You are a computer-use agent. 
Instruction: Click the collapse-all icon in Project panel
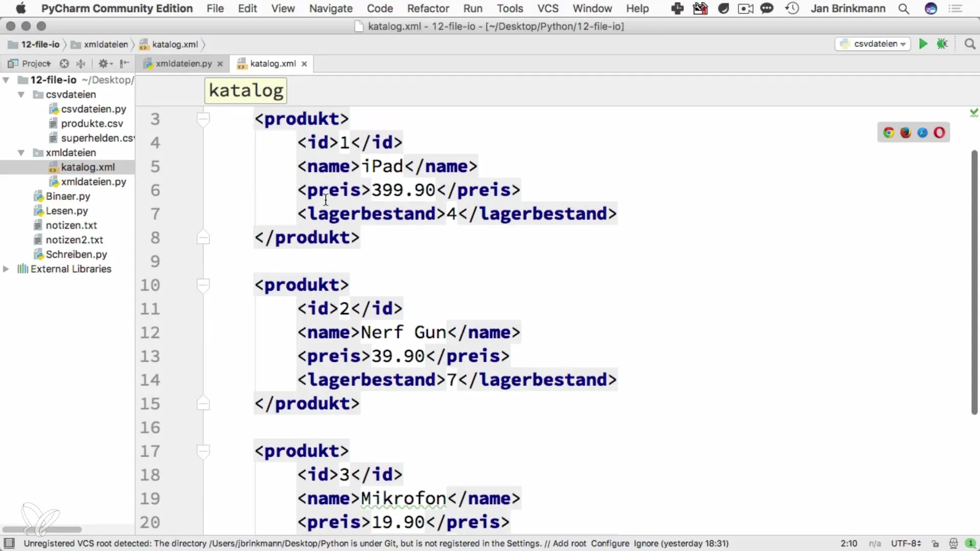(81, 63)
